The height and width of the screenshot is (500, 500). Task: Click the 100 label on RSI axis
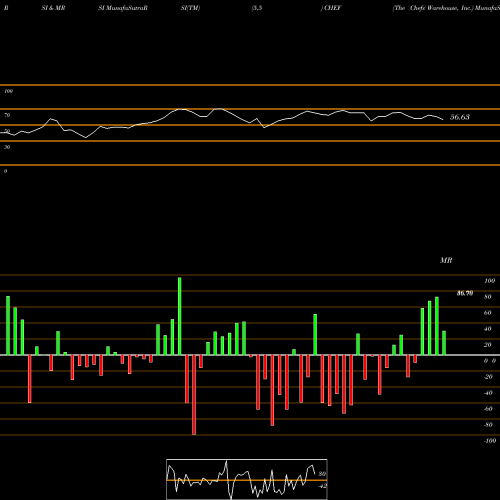click(x=9, y=91)
